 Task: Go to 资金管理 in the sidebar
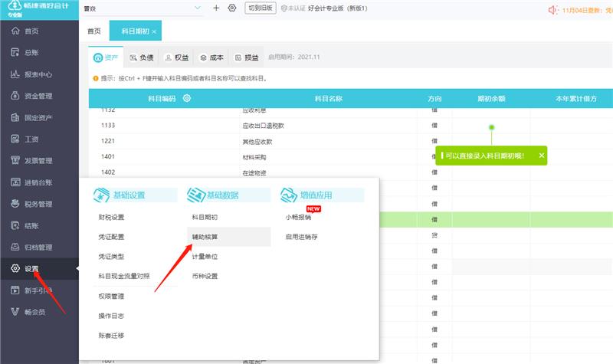38,96
